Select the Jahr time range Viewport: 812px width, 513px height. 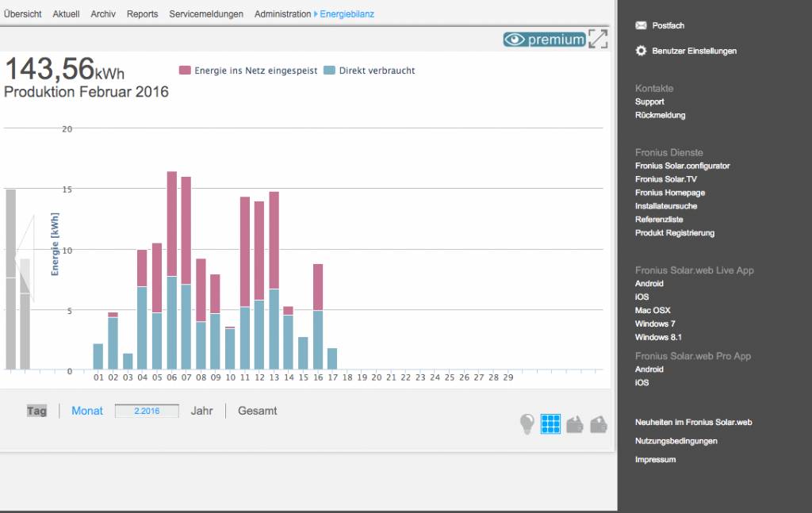pos(201,411)
